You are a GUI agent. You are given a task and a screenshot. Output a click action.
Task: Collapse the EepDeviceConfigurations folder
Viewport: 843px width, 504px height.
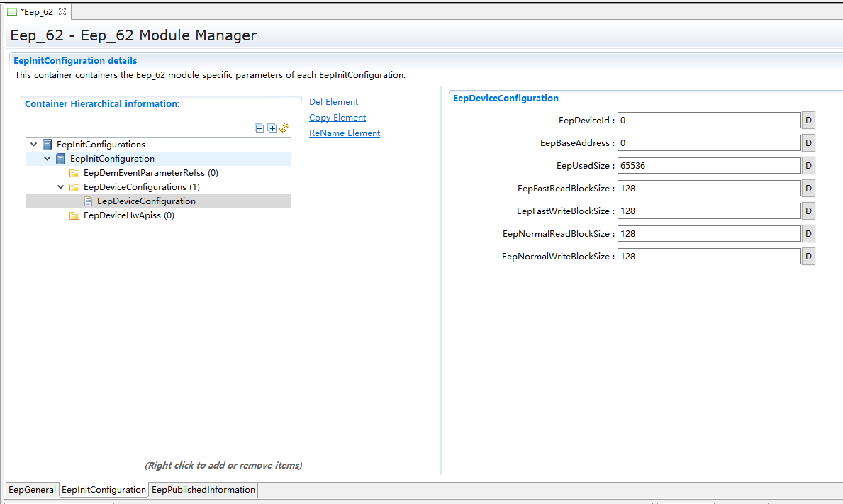[x=61, y=187]
